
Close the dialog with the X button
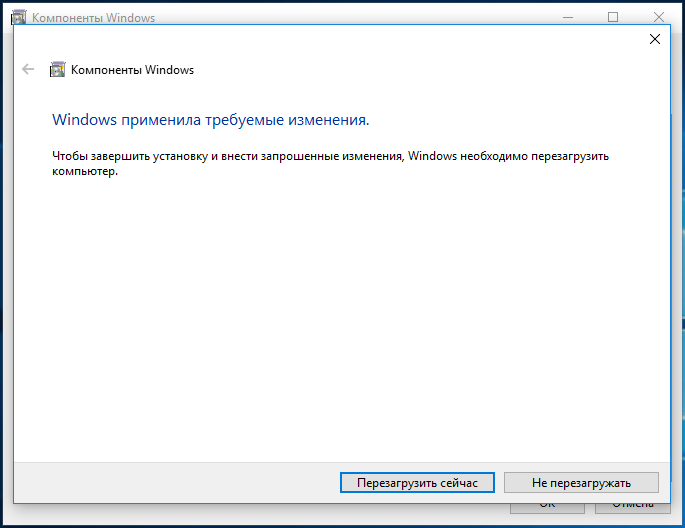[x=654, y=39]
